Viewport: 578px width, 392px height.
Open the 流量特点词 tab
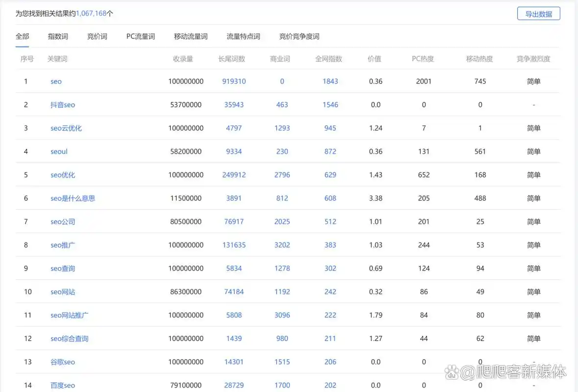(243, 36)
